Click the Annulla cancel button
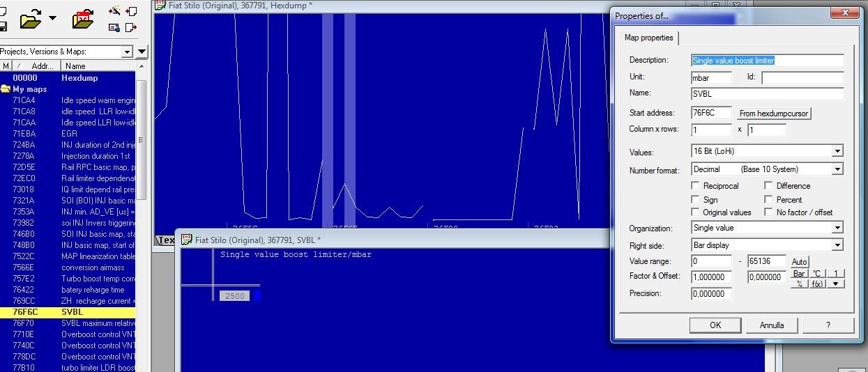868x372 pixels. tap(772, 325)
